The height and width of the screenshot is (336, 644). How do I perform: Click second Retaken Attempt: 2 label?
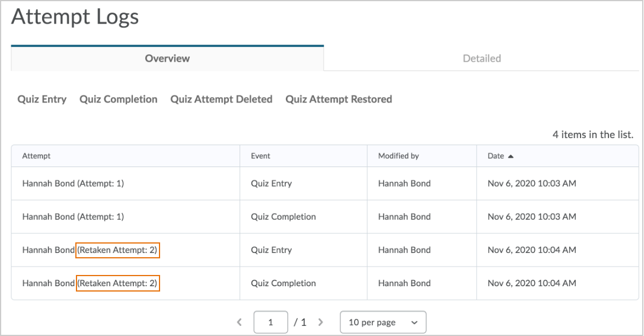118,283
